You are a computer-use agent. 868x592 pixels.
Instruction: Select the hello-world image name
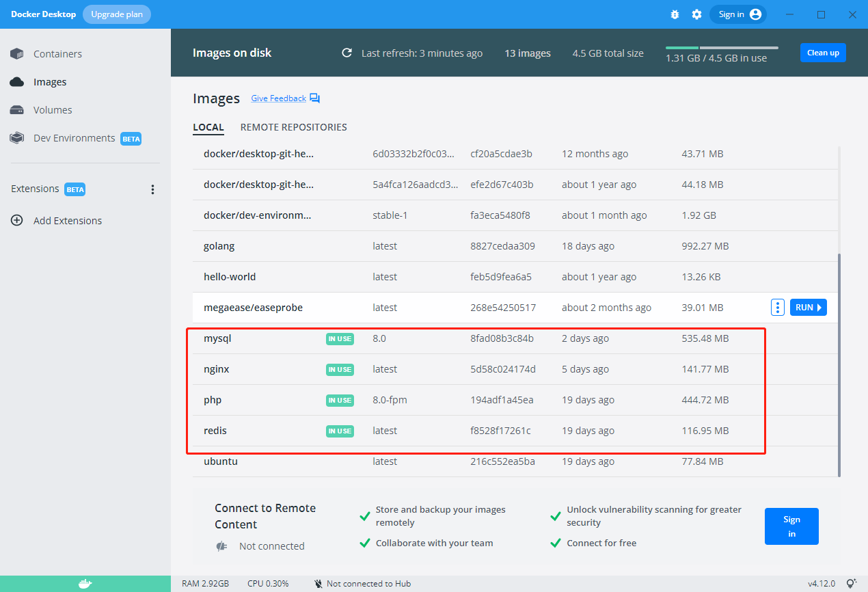230,277
